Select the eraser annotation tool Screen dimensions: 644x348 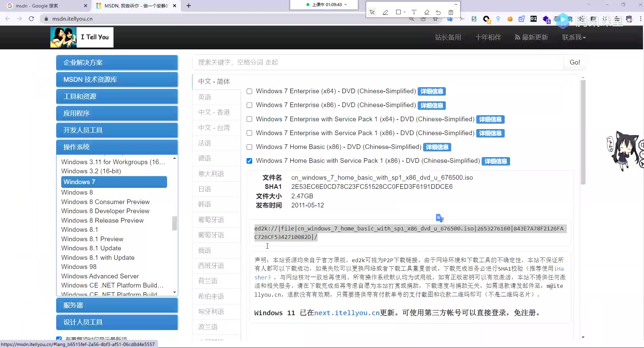[427, 12]
